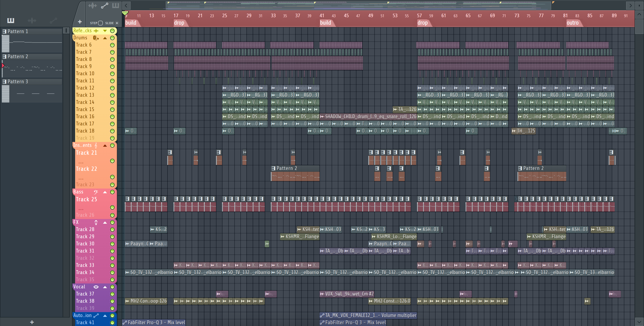Select the SLIDE radio option
The image size is (644, 326).
pyautogui.click(x=117, y=23)
